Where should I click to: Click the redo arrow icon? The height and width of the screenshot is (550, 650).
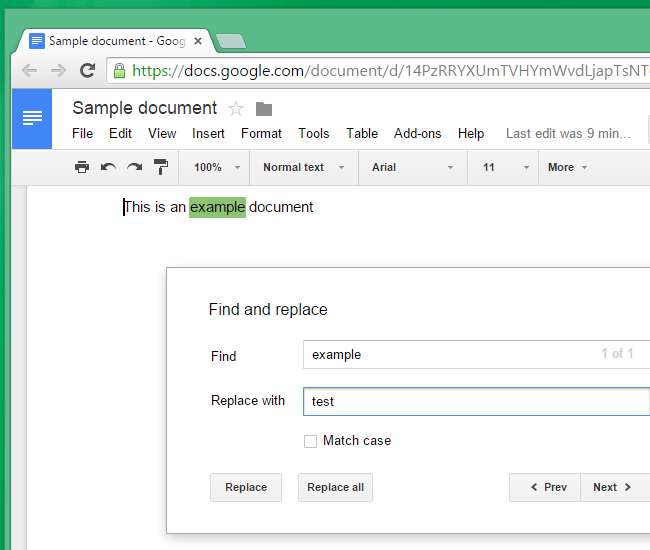click(134, 167)
